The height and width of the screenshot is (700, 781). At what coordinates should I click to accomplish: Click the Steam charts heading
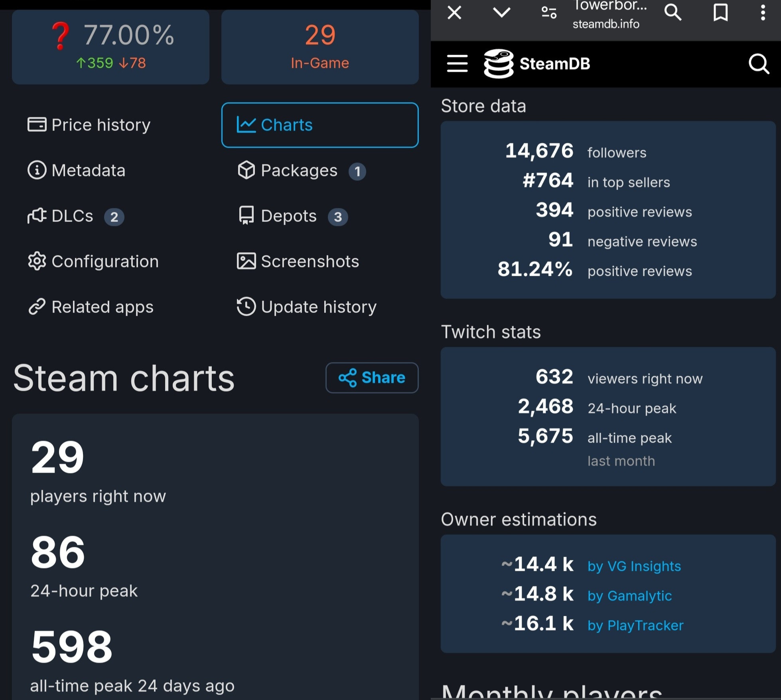tap(124, 378)
